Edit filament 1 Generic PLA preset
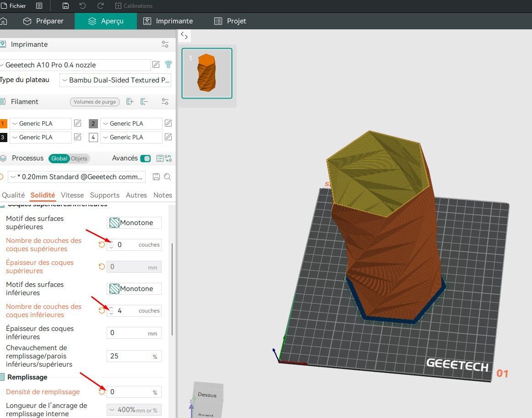The width and height of the screenshot is (532, 418). click(x=78, y=123)
